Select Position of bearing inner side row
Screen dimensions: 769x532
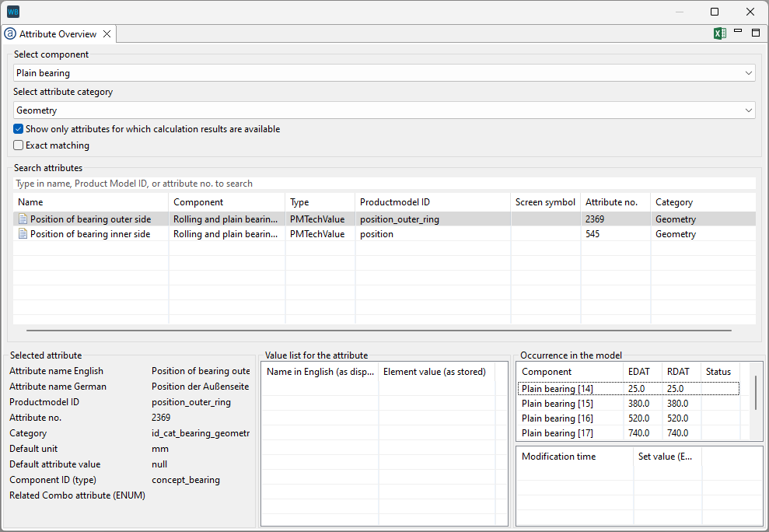(x=90, y=234)
